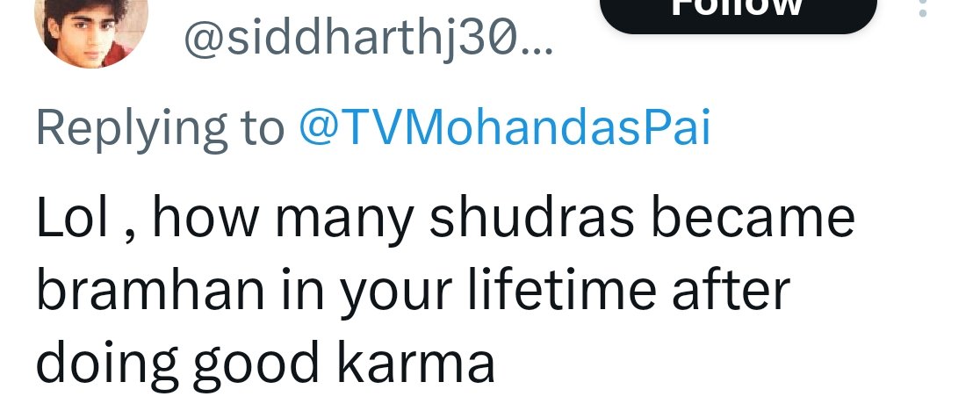
Task: Click the word 'karma' in the reply
Action: click(x=416, y=363)
